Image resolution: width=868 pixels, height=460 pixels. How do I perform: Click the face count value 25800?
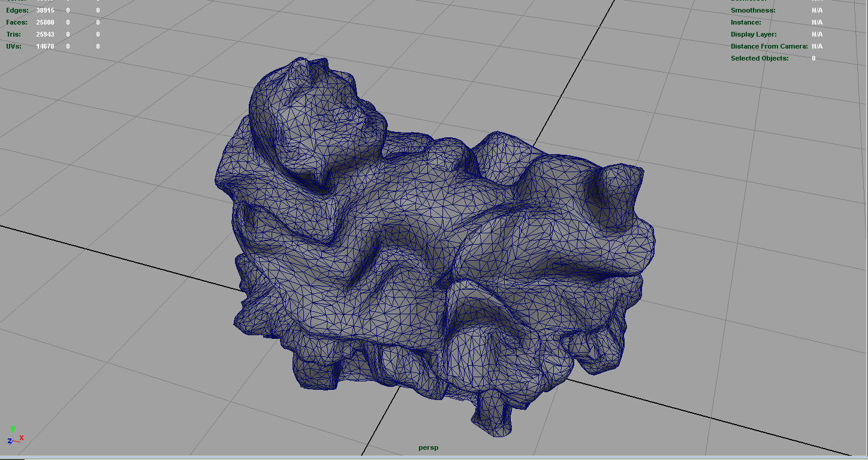tap(45, 22)
